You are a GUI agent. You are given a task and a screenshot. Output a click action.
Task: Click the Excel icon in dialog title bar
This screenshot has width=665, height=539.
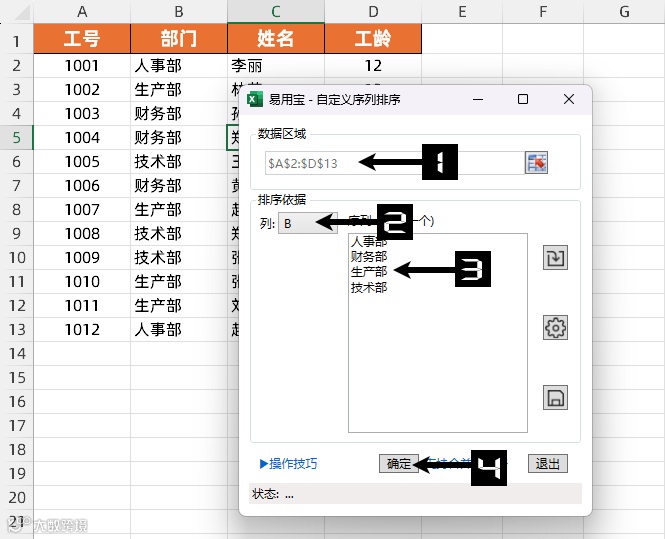[255, 100]
